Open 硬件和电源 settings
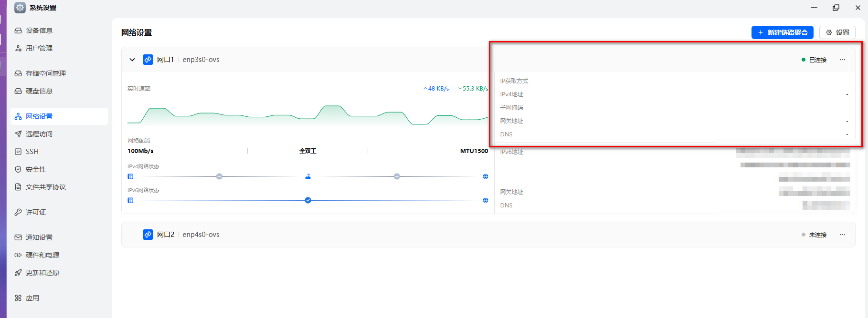Screen dimensions: 868x318 point(59,255)
